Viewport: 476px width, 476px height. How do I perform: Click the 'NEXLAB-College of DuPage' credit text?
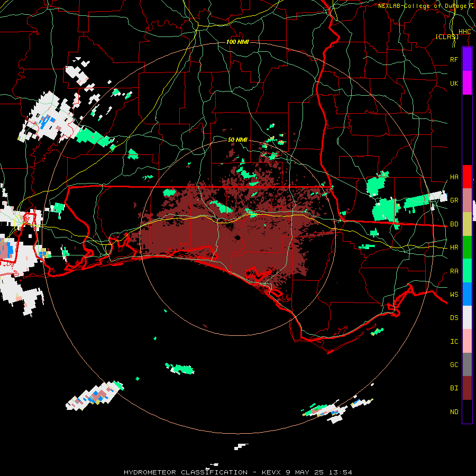tap(422, 6)
